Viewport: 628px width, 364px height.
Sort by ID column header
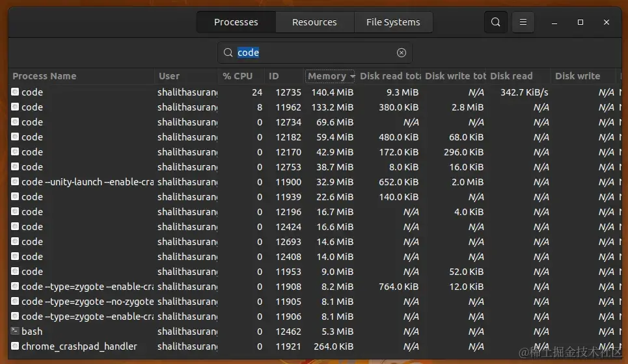click(x=284, y=76)
